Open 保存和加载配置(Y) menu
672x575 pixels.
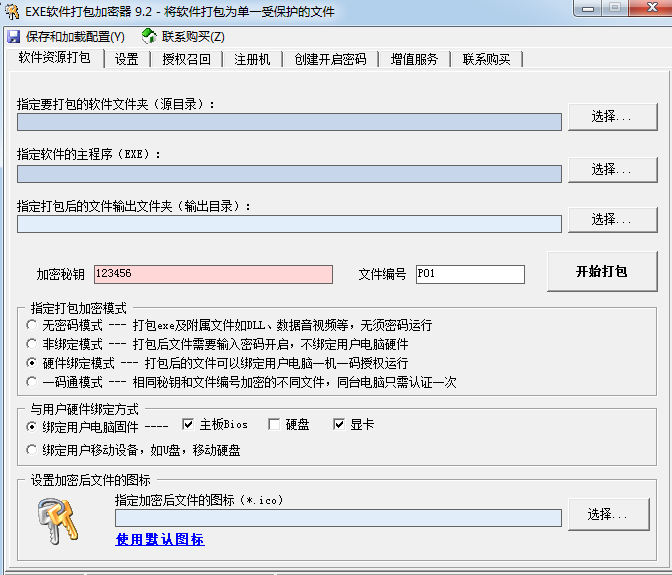pyautogui.click(x=75, y=37)
